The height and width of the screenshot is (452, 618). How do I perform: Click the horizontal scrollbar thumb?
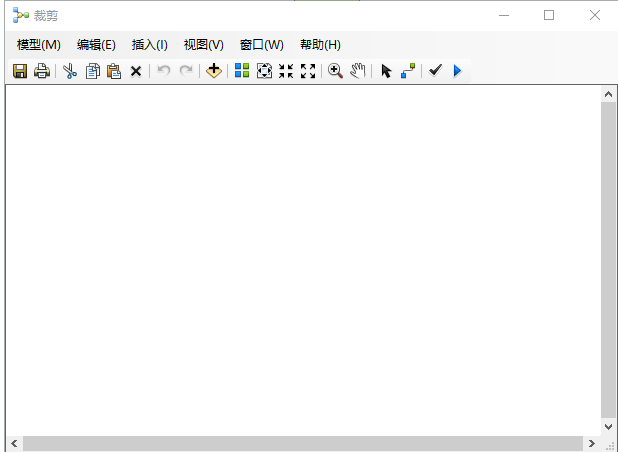(303, 443)
